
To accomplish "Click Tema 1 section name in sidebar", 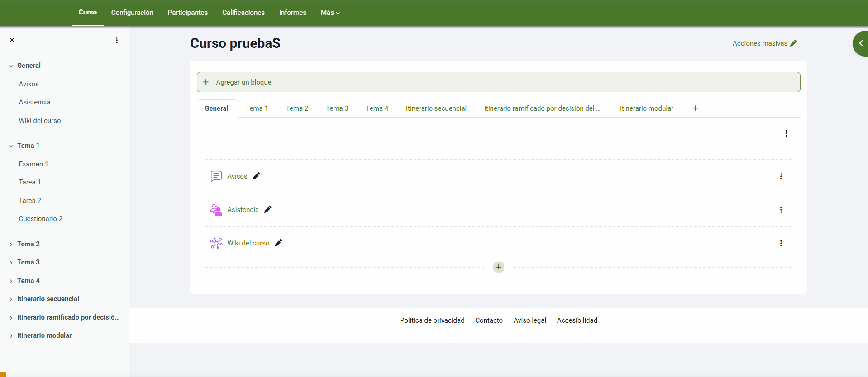I will point(28,146).
